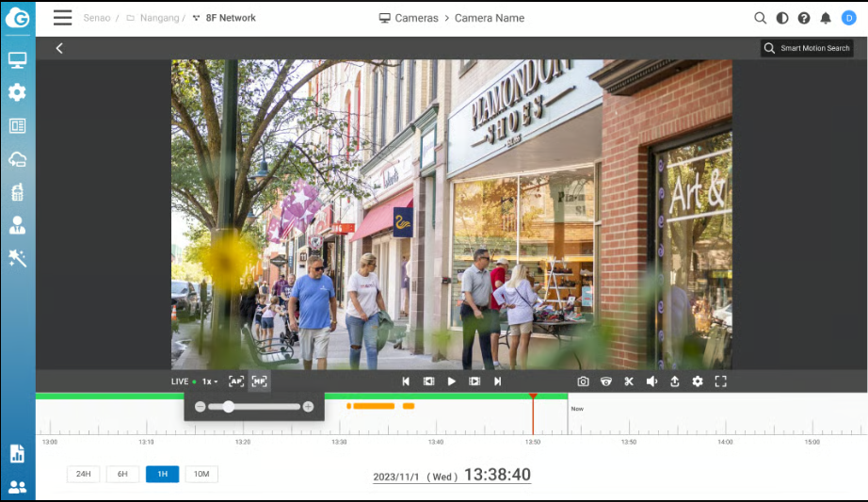Click the zoom slider handle
The image size is (868, 502).
pyautogui.click(x=228, y=406)
